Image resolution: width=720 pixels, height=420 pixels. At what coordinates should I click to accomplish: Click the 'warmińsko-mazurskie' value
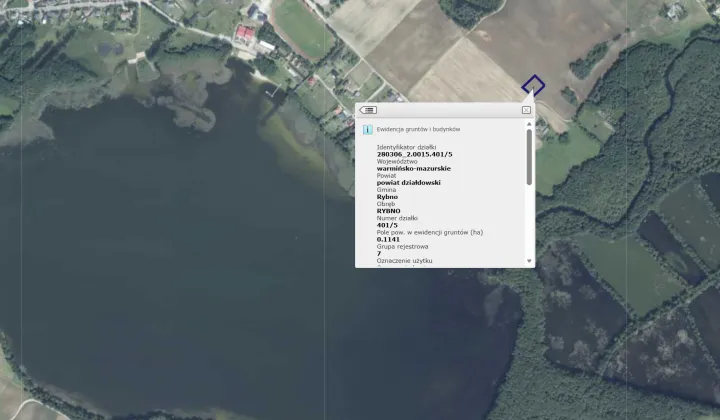tap(414, 168)
